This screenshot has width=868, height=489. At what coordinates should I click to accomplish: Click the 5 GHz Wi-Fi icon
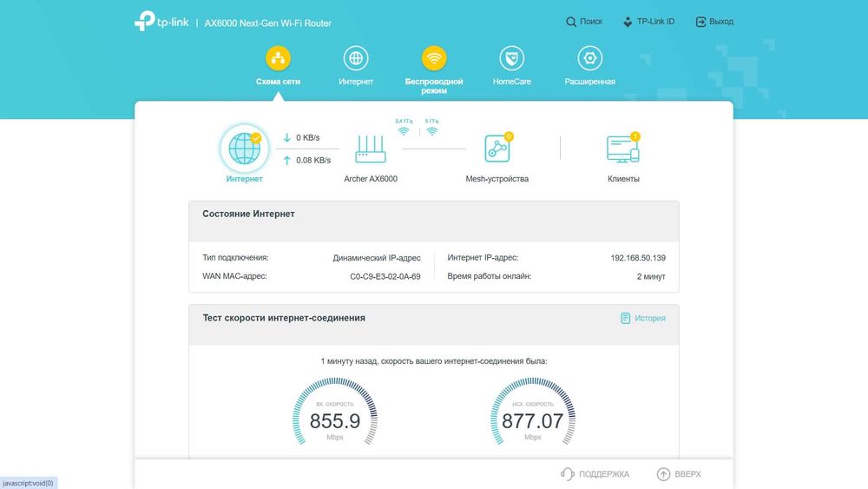431,131
